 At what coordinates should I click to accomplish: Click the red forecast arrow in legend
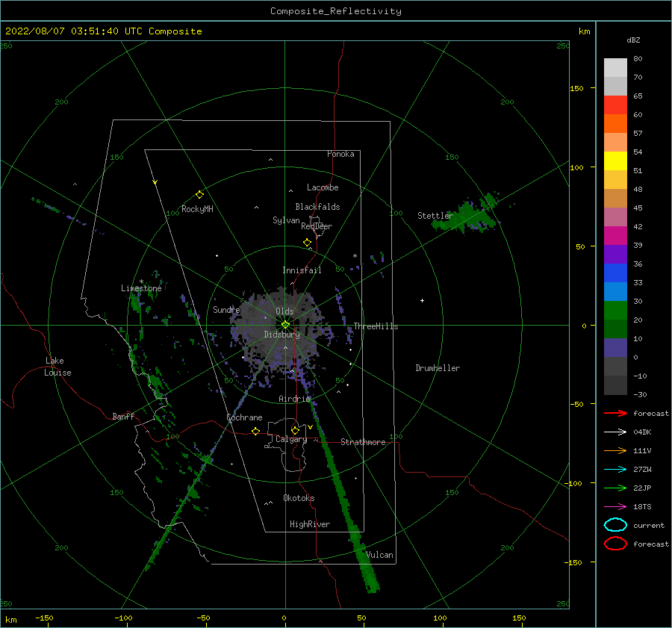(615, 413)
